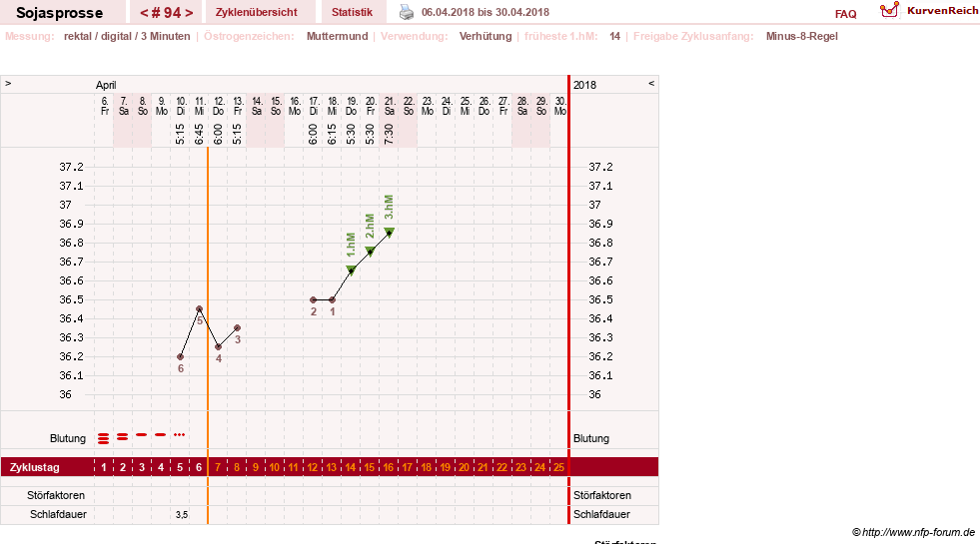This screenshot has width=980, height=544.
Task: Click the April month label
Action: [106, 85]
